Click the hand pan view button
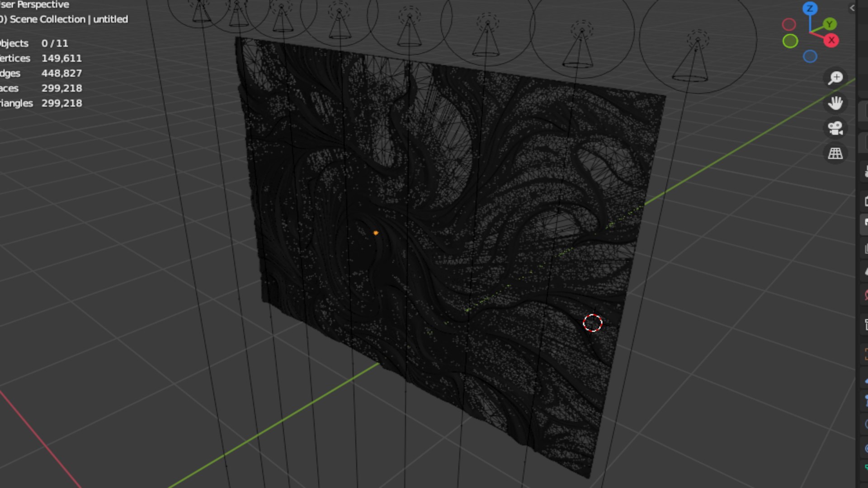This screenshot has width=868, height=488. [835, 103]
